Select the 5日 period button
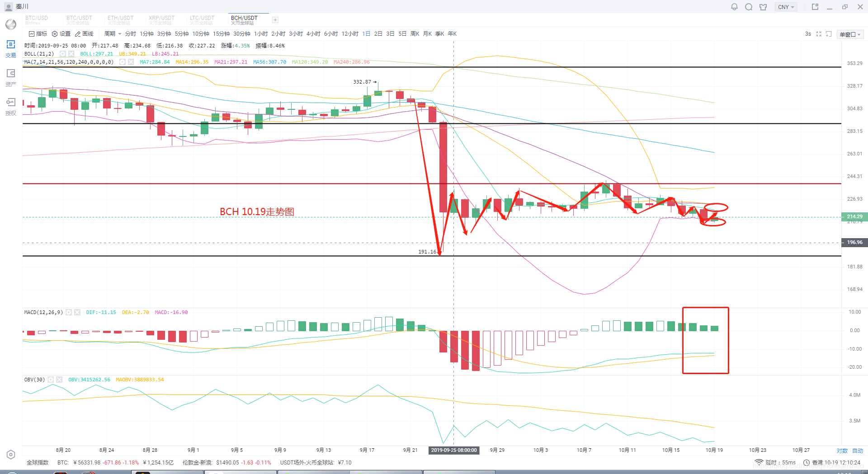This screenshot has width=868, height=474. tap(402, 34)
